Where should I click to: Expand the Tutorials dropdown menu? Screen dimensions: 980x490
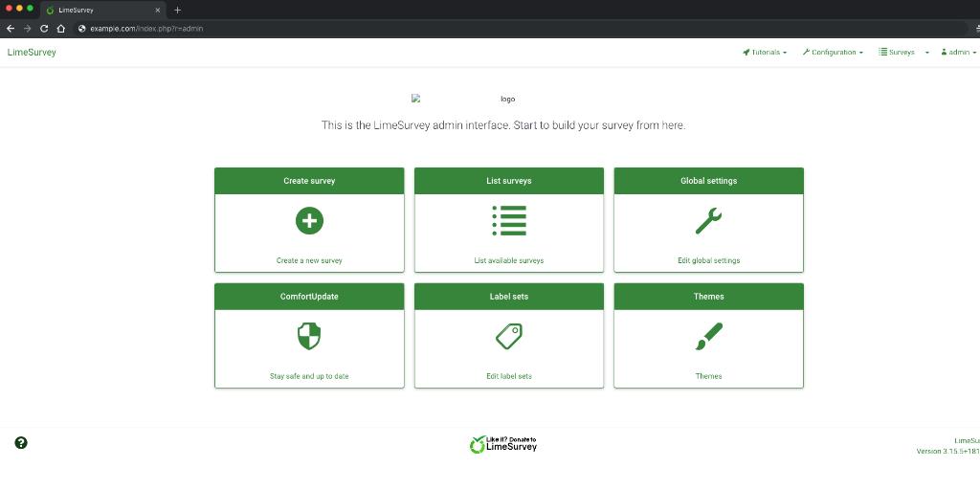coord(765,53)
